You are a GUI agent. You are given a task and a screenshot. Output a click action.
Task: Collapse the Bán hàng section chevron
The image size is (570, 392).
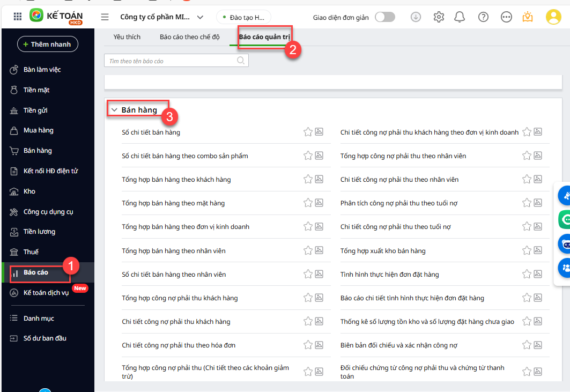(x=114, y=110)
